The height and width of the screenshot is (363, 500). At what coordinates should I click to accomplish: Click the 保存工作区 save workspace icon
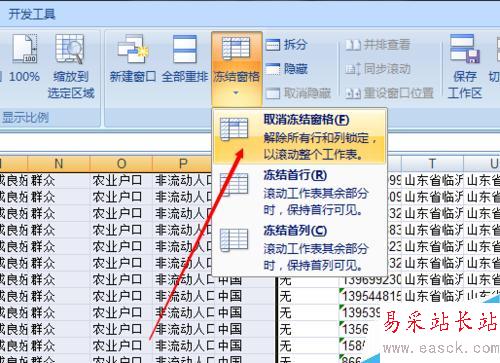(x=465, y=49)
